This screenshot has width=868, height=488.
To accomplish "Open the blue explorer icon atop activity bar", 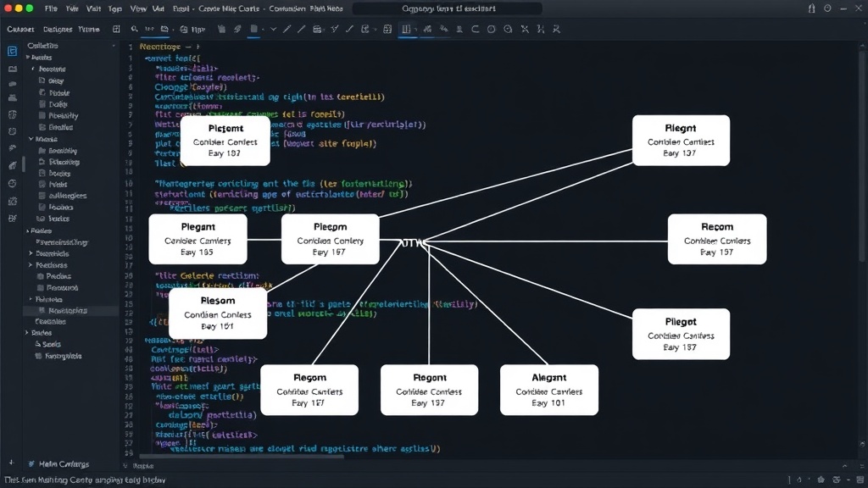I will [12, 51].
